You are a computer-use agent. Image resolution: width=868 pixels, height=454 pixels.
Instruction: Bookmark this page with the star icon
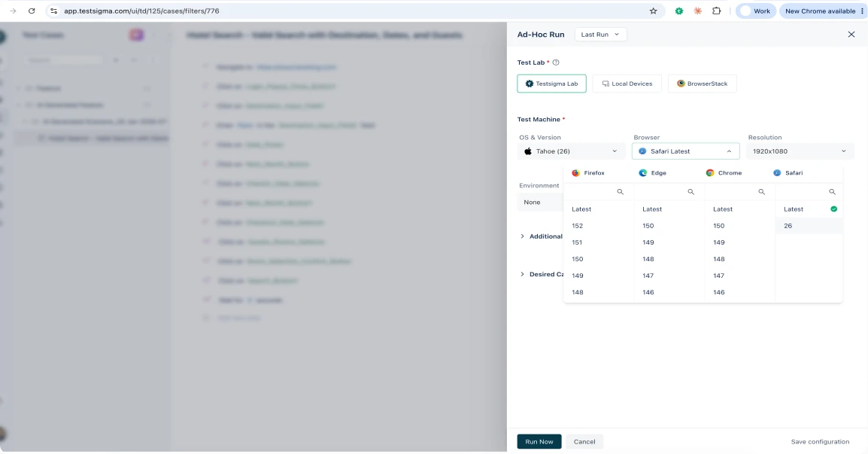[x=653, y=11]
